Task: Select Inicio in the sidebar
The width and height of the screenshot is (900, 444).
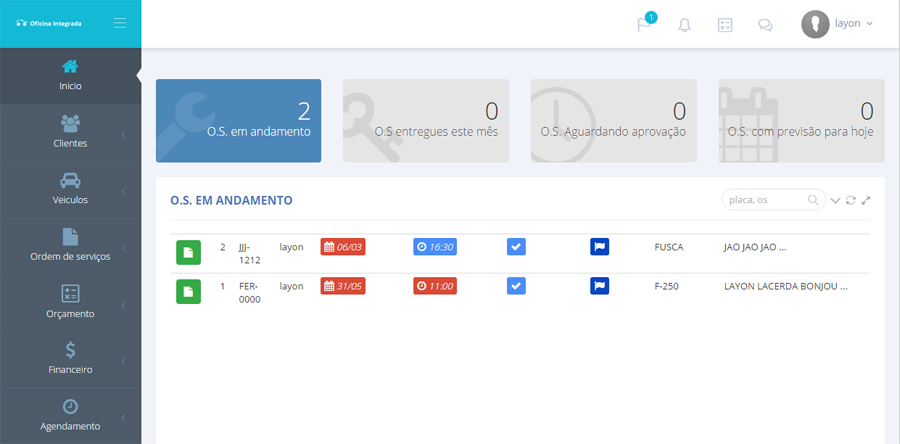Action: [x=70, y=75]
